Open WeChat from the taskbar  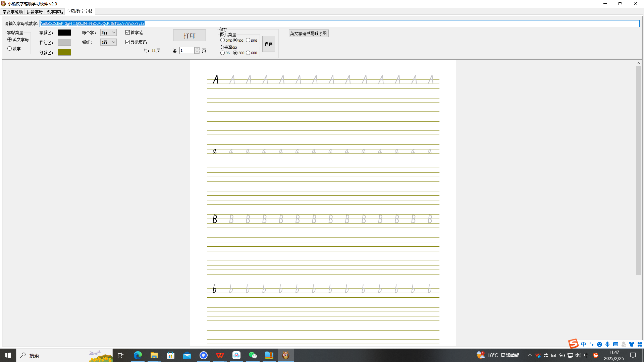click(x=253, y=355)
